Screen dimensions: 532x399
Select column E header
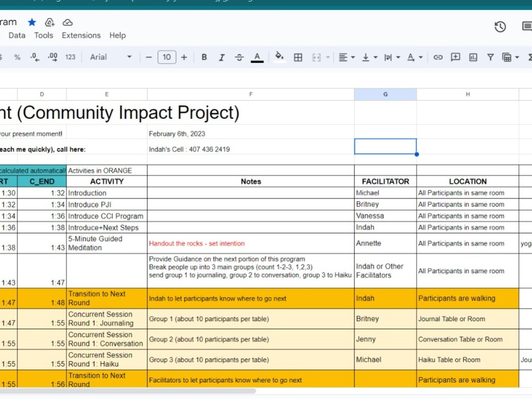[x=107, y=94]
